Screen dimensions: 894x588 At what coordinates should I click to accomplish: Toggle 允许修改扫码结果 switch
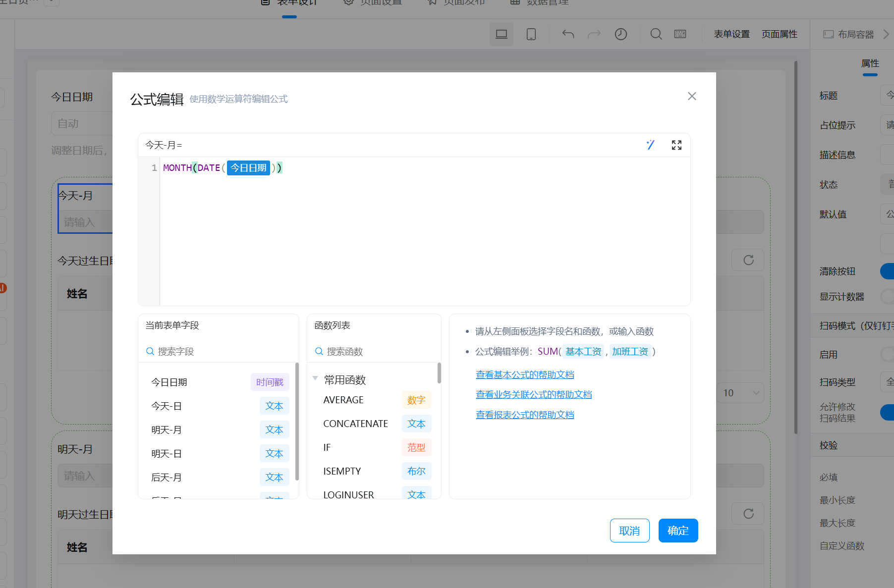tap(887, 412)
